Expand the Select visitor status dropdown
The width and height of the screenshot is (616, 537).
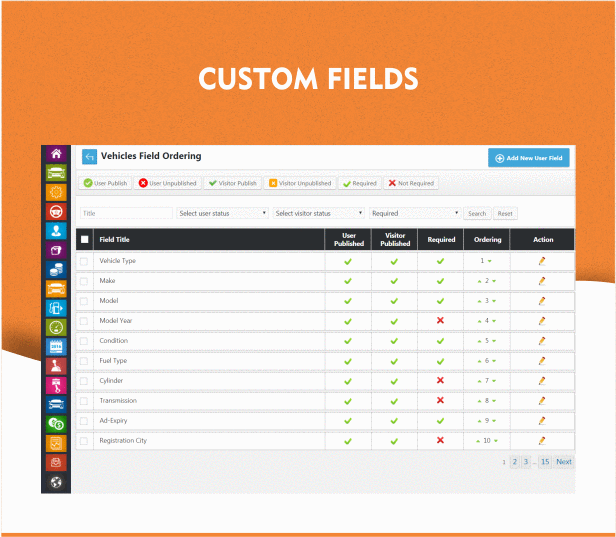coord(319,213)
